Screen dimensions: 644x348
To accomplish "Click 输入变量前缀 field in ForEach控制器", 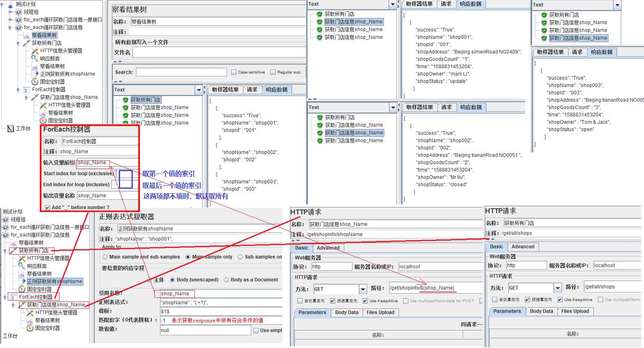I will [107, 163].
